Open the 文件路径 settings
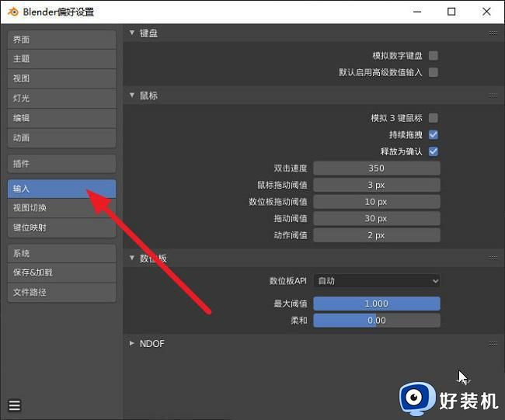Image resolution: width=505 pixels, height=420 pixels. [x=62, y=293]
